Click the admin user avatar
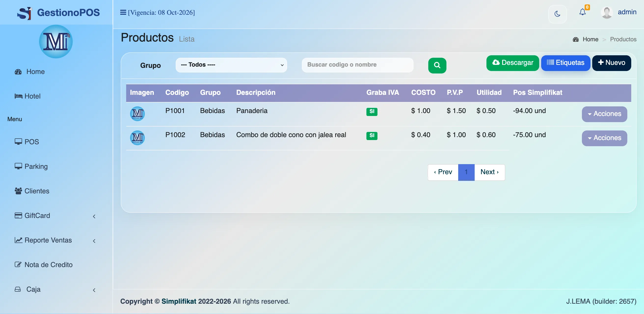644x314 pixels. click(x=606, y=13)
